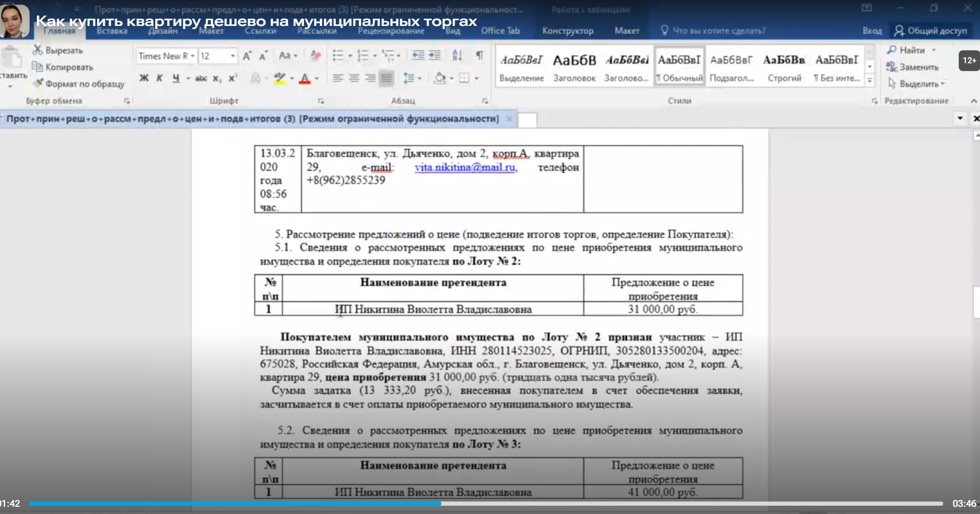Toggle bold Ж formatting

click(x=144, y=78)
